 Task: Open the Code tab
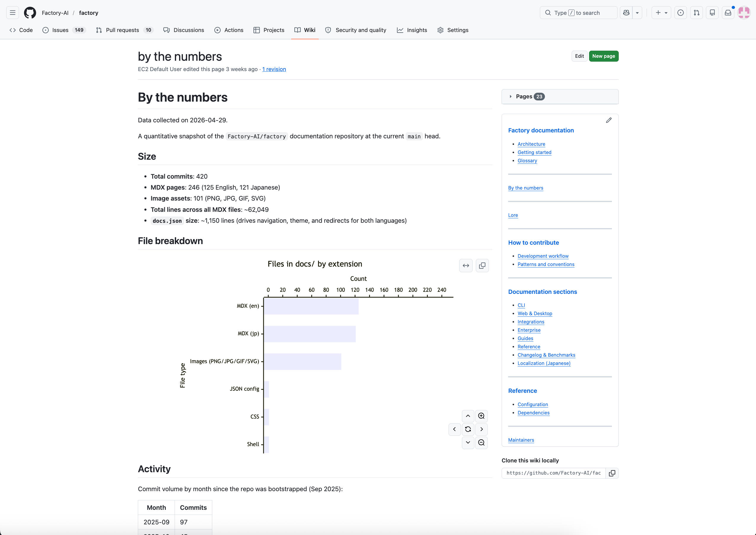click(x=21, y=30)
